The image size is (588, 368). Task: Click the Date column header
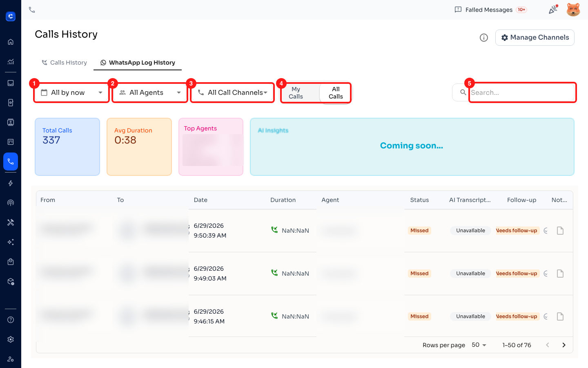[200, 200]
